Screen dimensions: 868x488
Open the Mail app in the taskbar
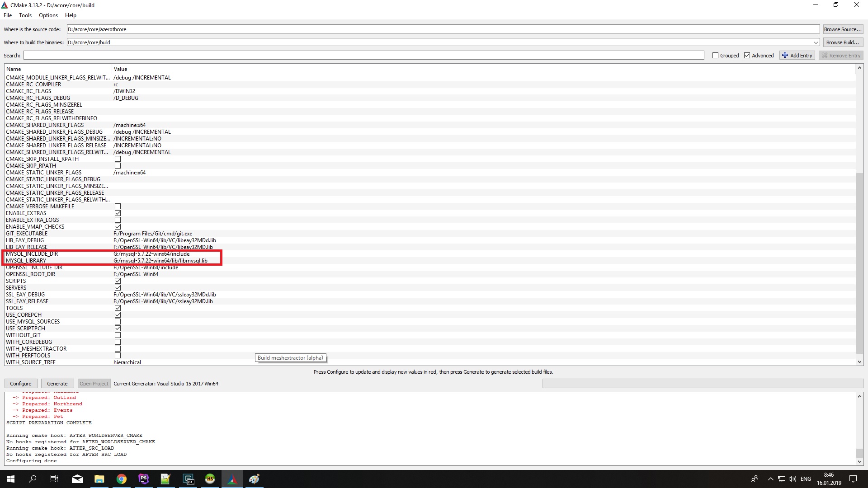77,479
